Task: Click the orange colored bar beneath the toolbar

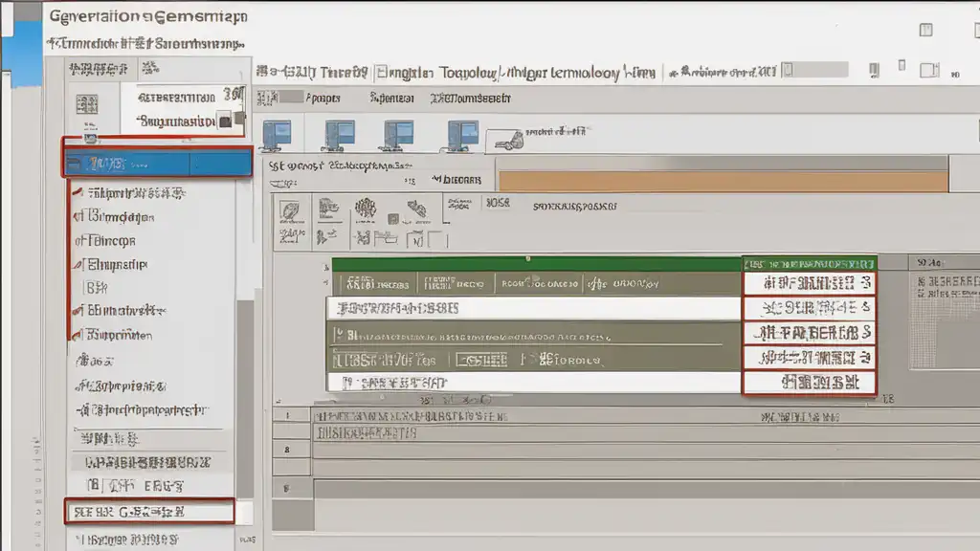Action: [724, 182]
